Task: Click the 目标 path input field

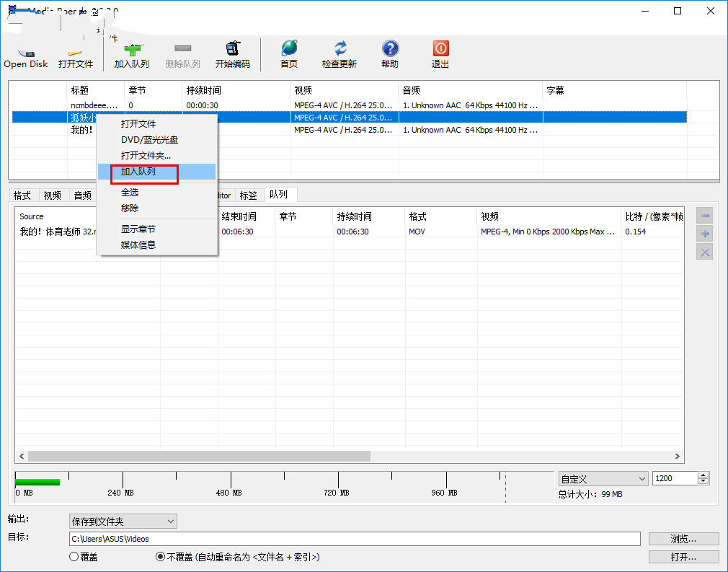Action: click(x=354, y=539)
